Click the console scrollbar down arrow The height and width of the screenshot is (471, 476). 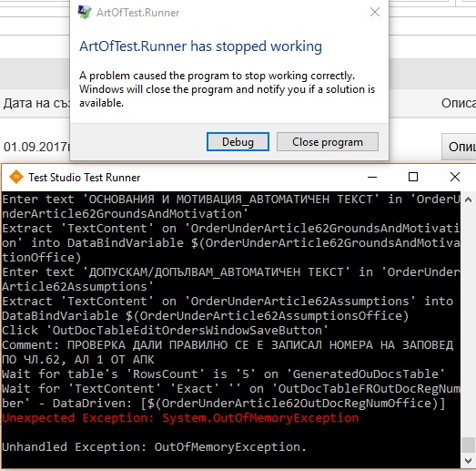pyautogui.click(x=468, y=461)
